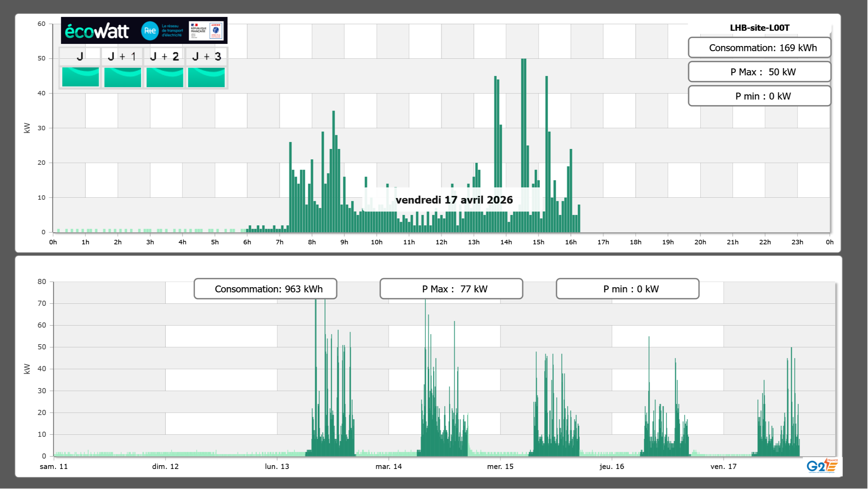The height and width of the screenshot is (489, 868).
Task: Click the RTE round logo
Action: click(x=150, y=31)
